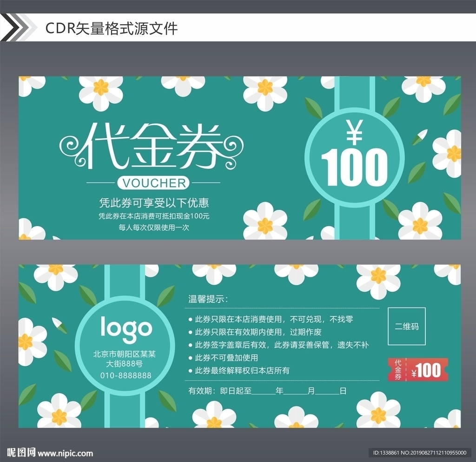Screen dimensions: 476x462
Task: Click the flower bud icon right of 100 circle
Action: 420,137
